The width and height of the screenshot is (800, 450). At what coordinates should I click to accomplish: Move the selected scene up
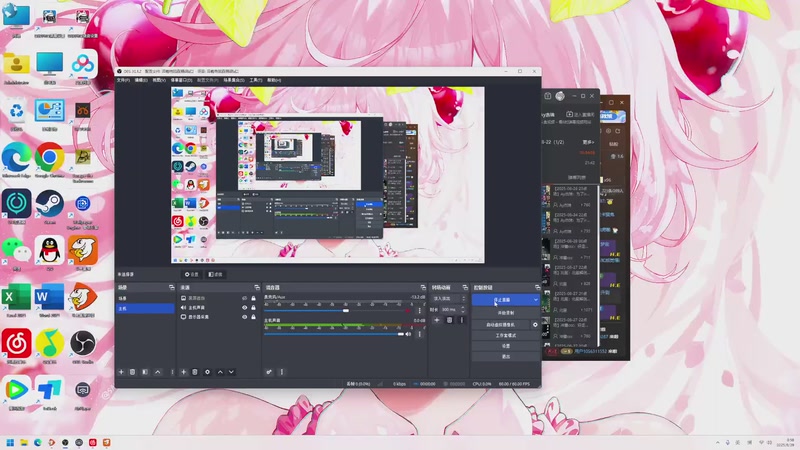(158, 372)
